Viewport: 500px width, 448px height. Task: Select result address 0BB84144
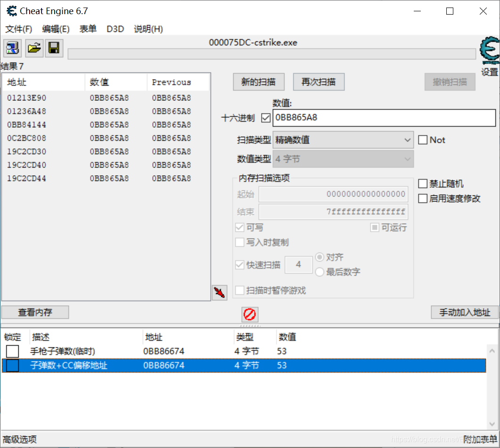pos(27,125)
